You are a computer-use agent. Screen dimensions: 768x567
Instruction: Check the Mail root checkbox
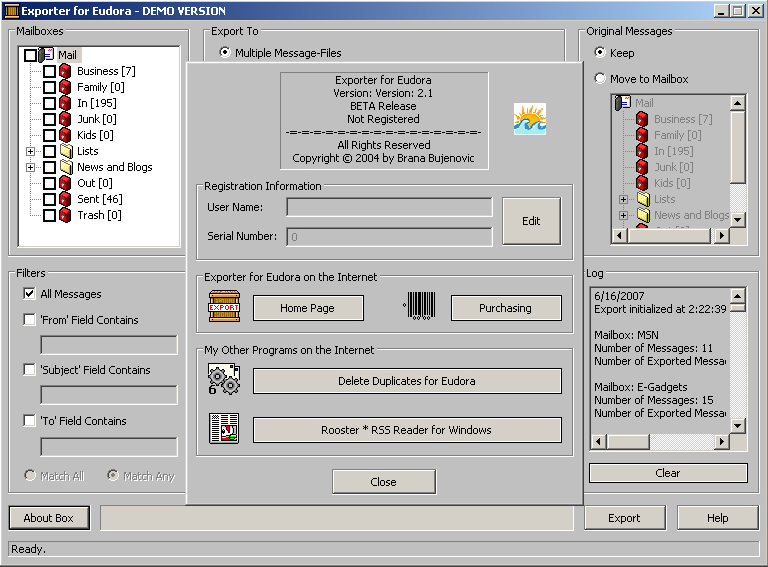pyautogui.click(x=30, y=55)
